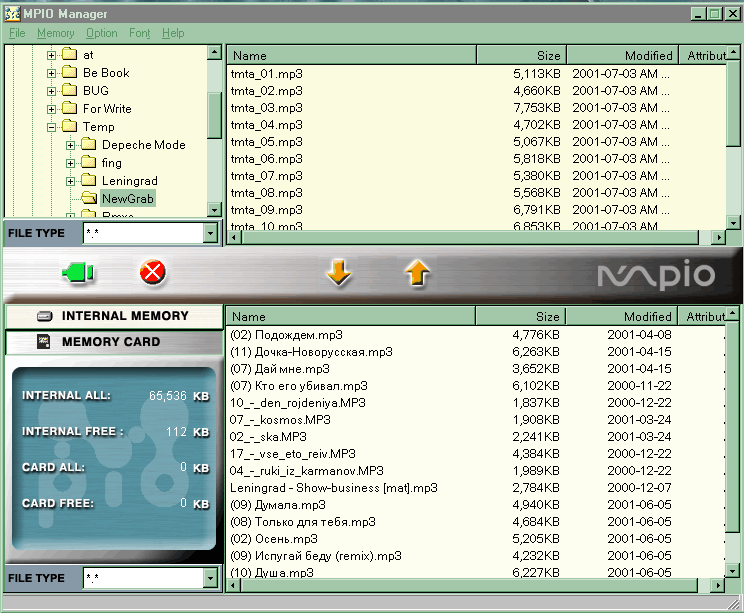Open the File menu
Image resolution: width=744 pixels, height=613 pixels.
(x=17, y=33)
